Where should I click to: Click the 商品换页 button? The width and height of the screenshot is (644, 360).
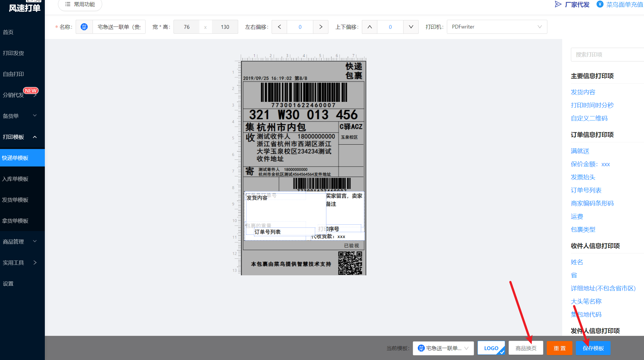[x=526, y=348]
